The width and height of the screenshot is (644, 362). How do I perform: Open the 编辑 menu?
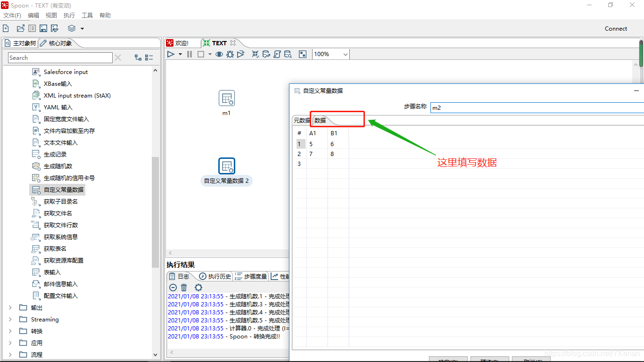pos(33,16)
